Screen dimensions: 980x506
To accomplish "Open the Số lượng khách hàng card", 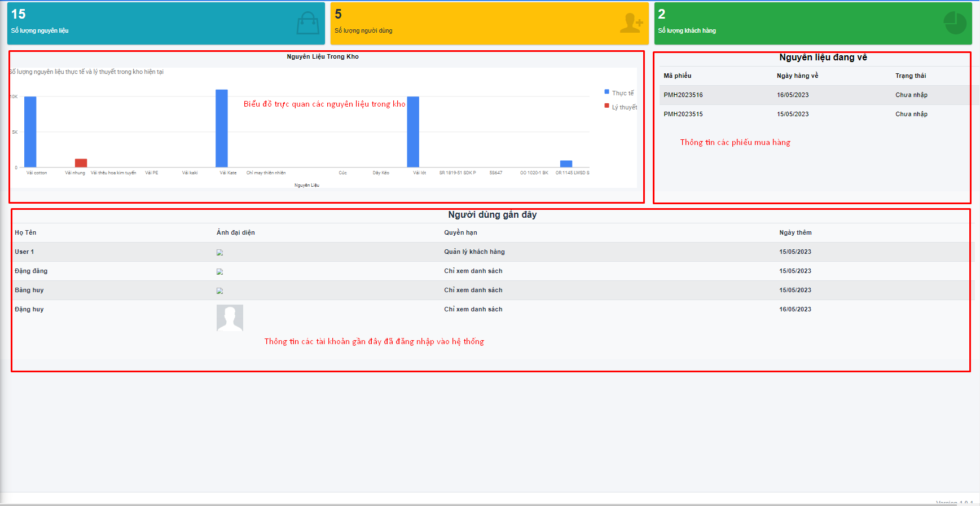I will (x=813, y=23).
